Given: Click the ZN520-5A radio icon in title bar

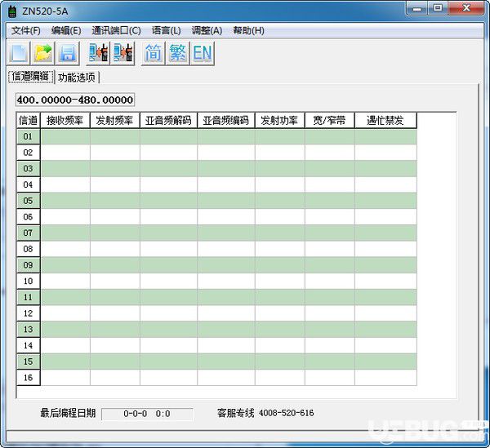Looking at the screenshot, I should coord(12,11).
